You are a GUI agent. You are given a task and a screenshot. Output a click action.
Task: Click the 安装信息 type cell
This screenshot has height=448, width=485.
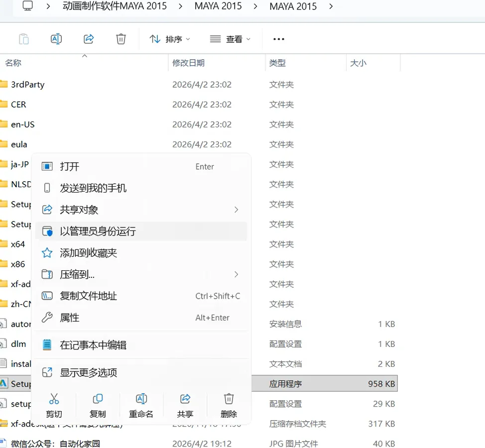tap(285, 325)
